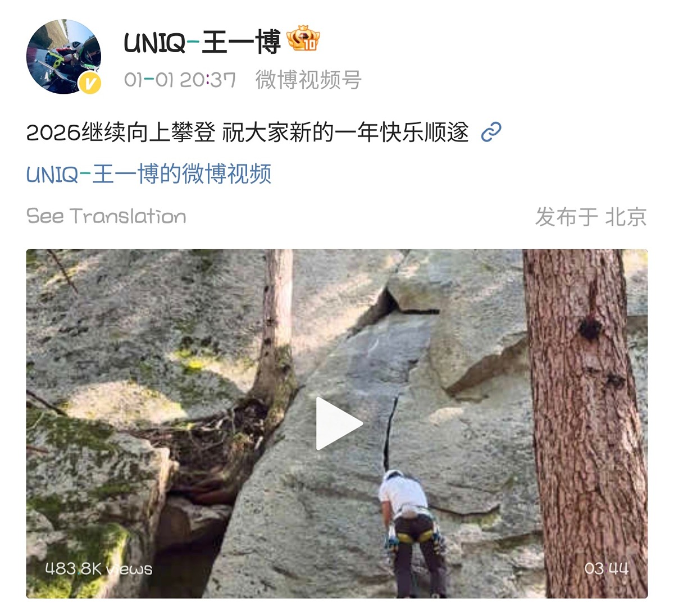Tap the 03:44 duration label on the video
This screenshot has width=674, height=616.
606,568
